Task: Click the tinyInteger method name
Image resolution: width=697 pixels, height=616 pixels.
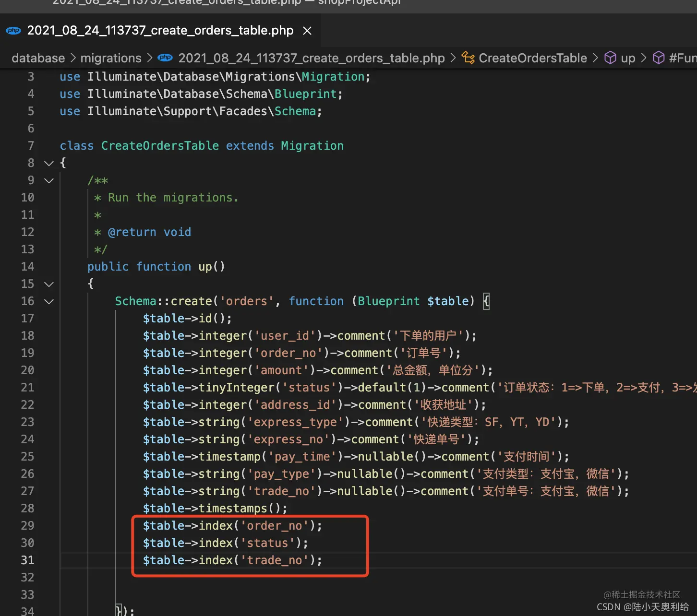Action: point(237,388)
